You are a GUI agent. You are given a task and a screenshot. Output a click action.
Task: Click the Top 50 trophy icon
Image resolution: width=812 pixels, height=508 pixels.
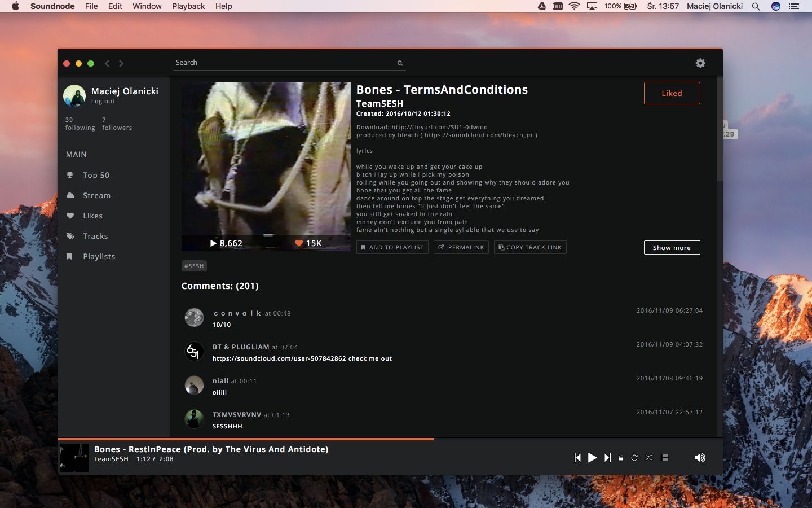(70, 175)
